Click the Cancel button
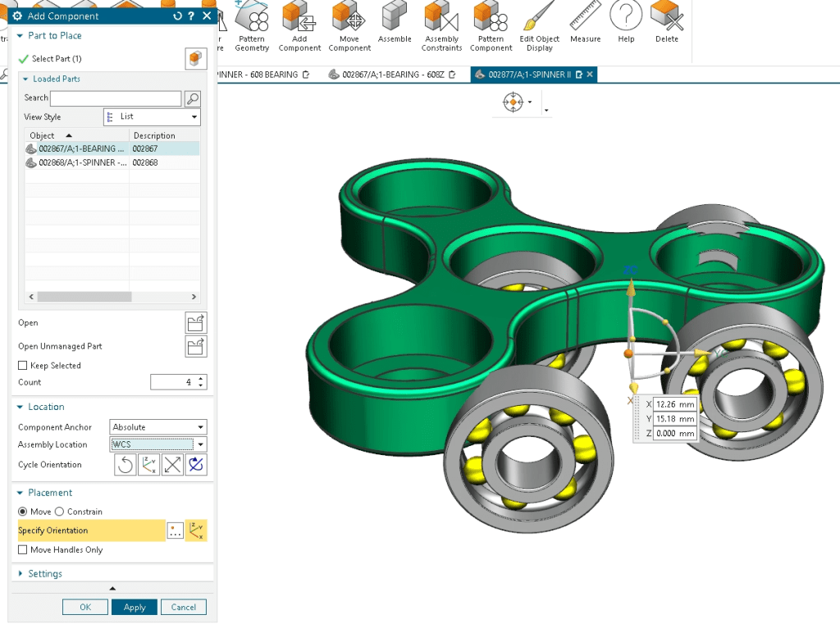Image resolution: width=840 pixels, height=633 pixels. tap(183, 608)
